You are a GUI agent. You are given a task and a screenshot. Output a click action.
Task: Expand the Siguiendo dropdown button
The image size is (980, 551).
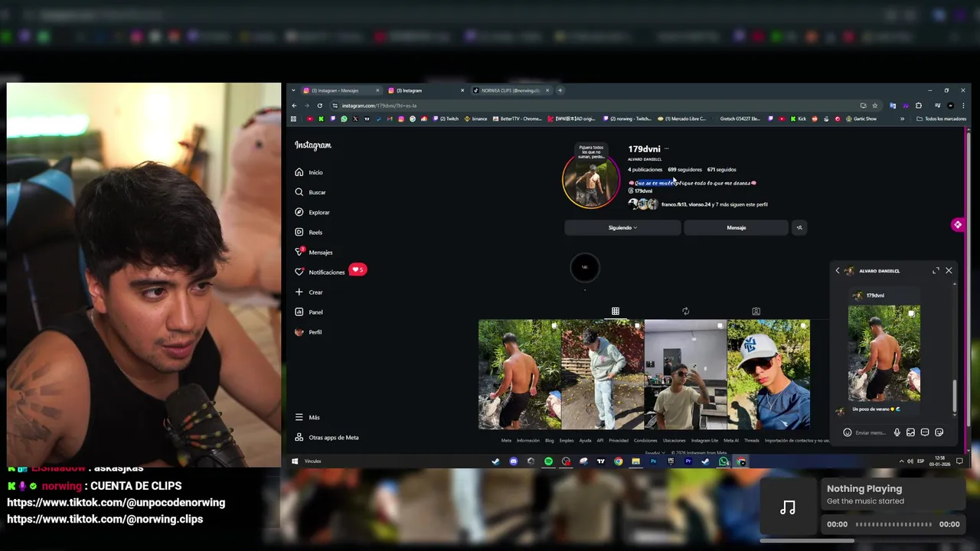[622, 227]
